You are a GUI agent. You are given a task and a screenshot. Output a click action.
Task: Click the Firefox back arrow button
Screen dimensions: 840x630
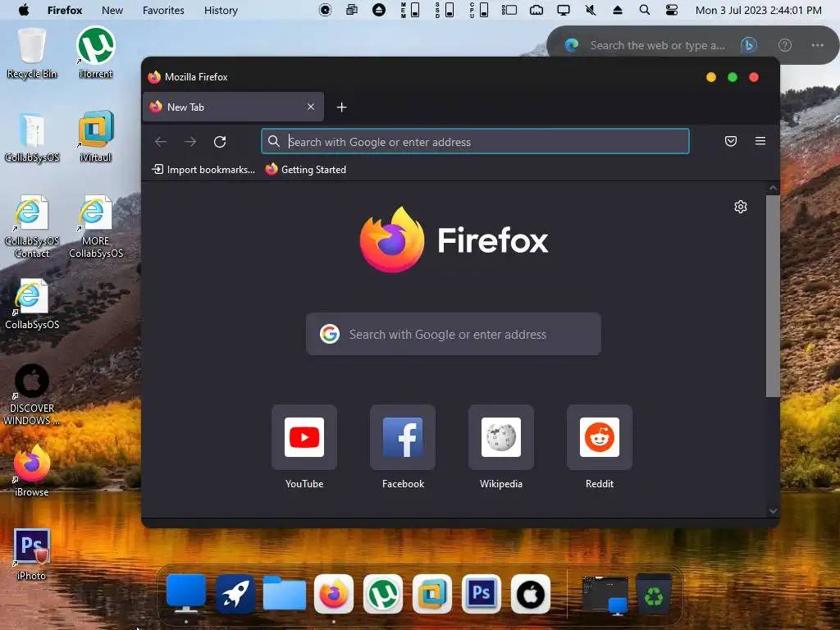coord(160,141)
